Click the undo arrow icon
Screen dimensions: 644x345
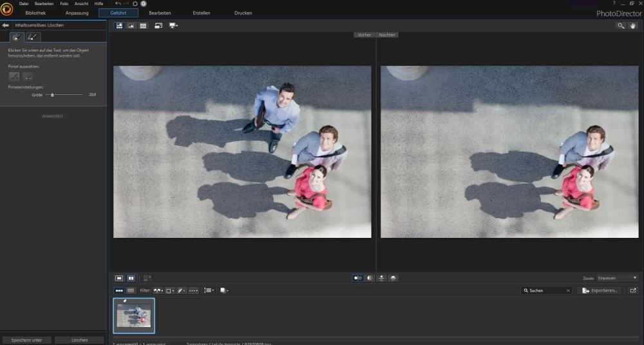pos(118,4)
